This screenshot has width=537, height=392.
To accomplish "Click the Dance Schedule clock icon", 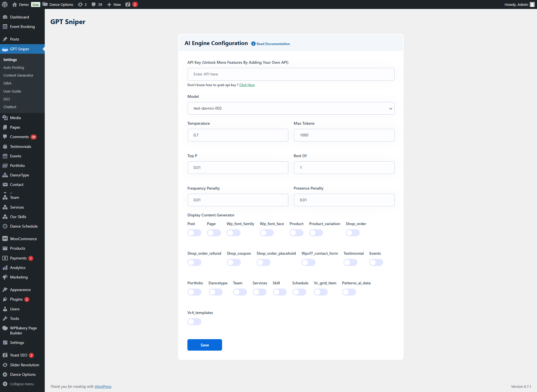I will coord(5,226).
